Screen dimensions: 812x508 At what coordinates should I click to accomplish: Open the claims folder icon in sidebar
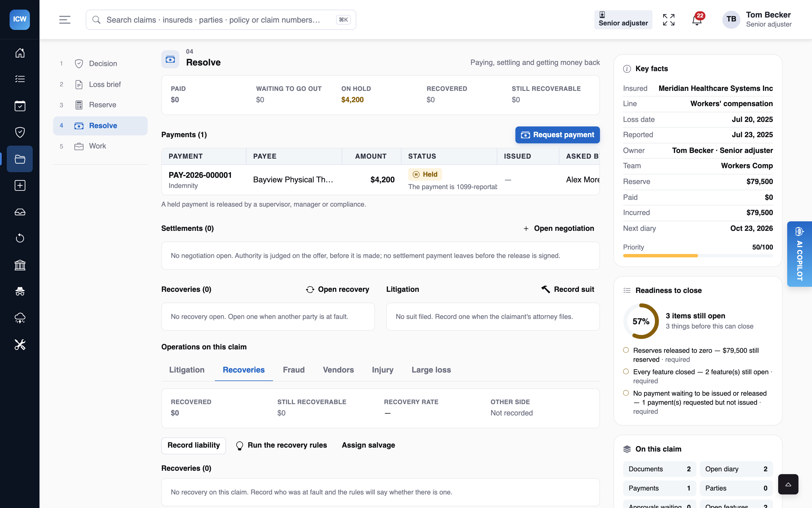tap(20, 159)
